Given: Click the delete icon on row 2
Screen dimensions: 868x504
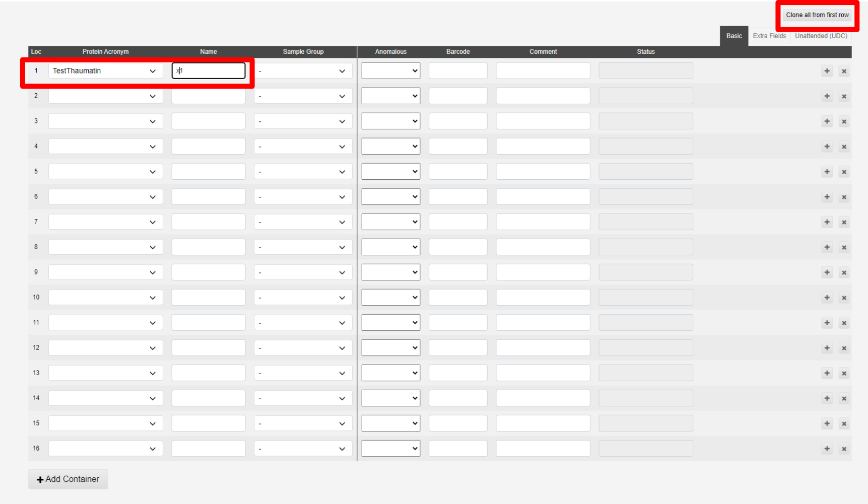Looking at the screenshot, I should (844, 96).
